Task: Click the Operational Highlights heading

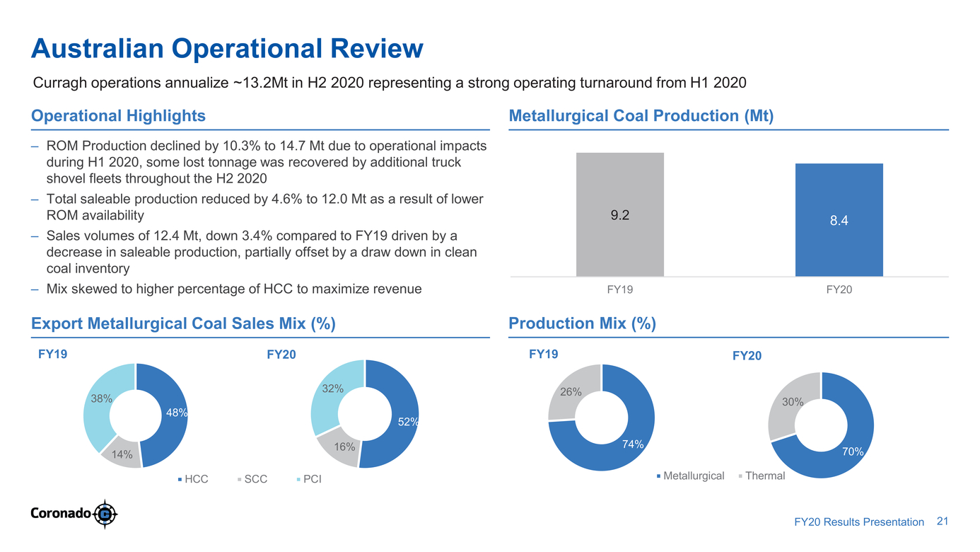Action: pos(118,115)
